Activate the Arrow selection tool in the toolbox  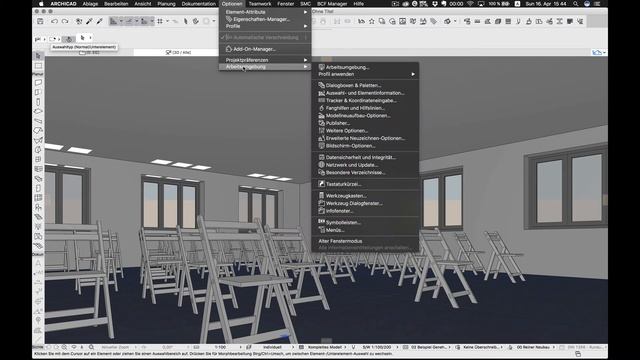point(38,56)
